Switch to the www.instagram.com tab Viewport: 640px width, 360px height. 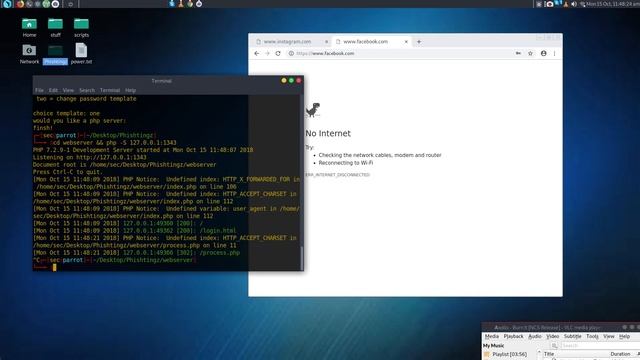[x=287, y=42]
